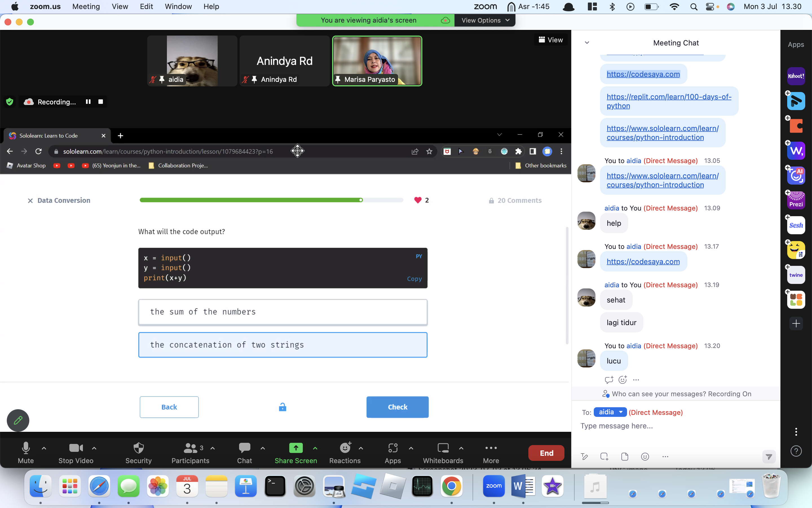Open the 'aidia' recipient dropdown in chat
812x508 pixels.
pos(610,412)
